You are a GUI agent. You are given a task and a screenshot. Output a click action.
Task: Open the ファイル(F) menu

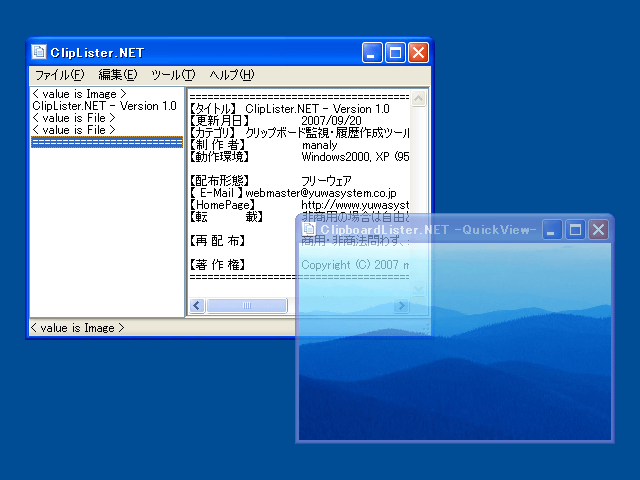(60, 75)
